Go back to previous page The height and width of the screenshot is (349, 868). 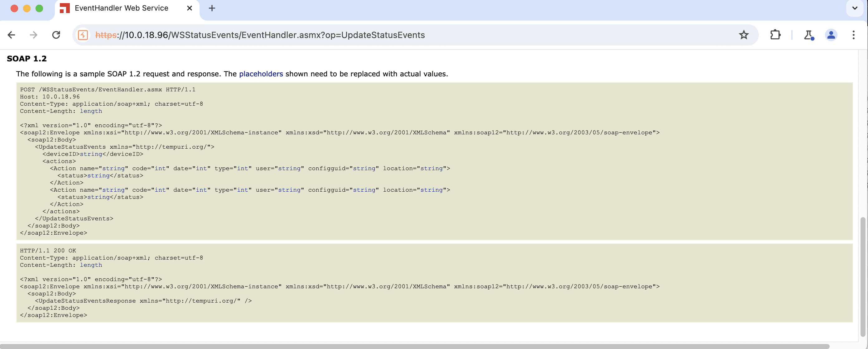(12, 35)
